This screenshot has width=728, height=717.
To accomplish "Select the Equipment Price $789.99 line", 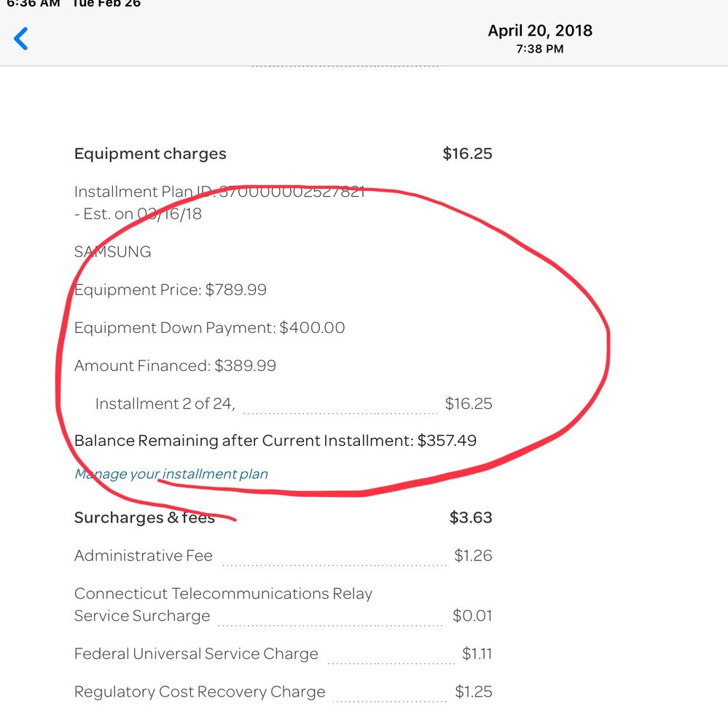I will (x=171, y=289).
